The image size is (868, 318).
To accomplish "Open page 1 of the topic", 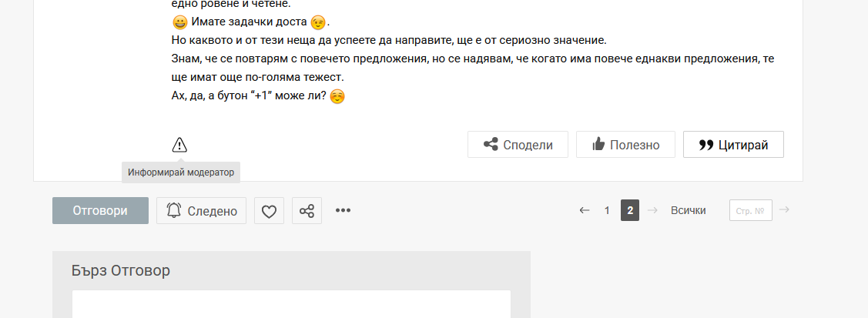I will 607,210.
